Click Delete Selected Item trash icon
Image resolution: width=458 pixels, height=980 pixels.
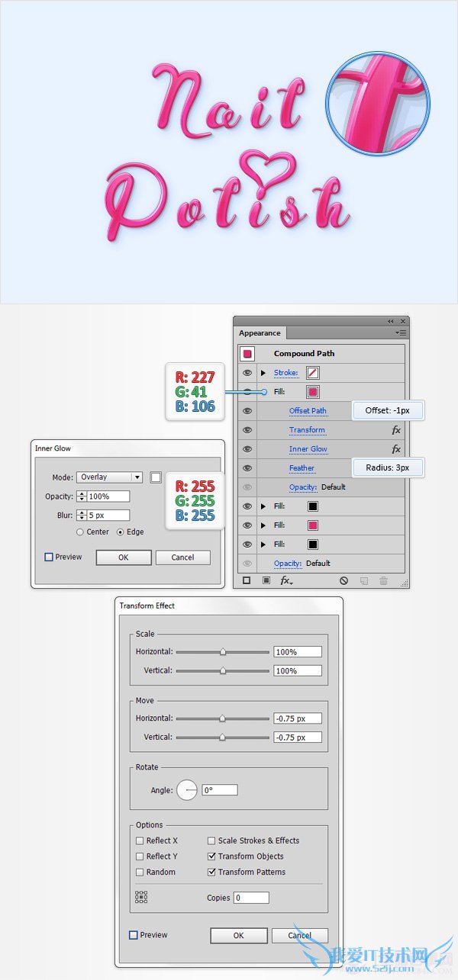coord(383,580)
